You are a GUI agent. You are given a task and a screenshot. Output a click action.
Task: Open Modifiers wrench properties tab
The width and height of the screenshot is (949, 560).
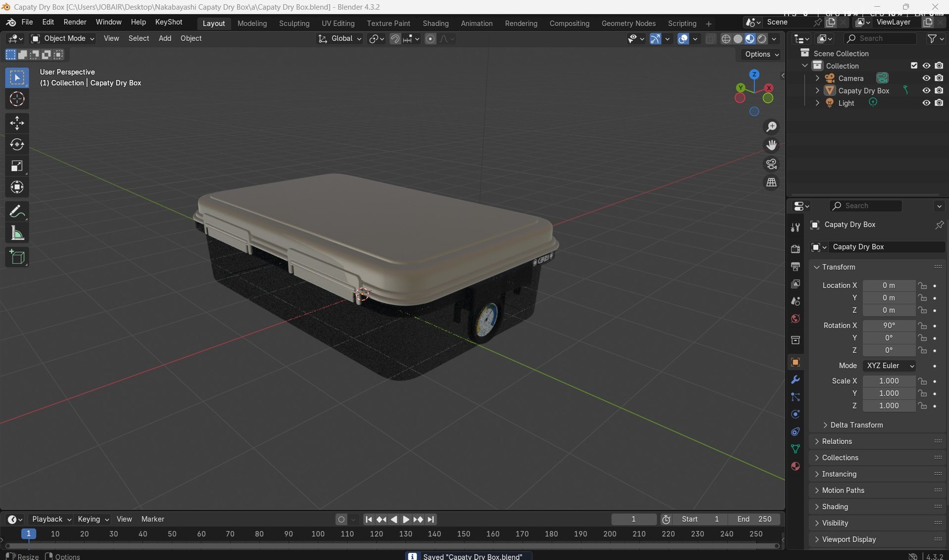tap(795, 380)
